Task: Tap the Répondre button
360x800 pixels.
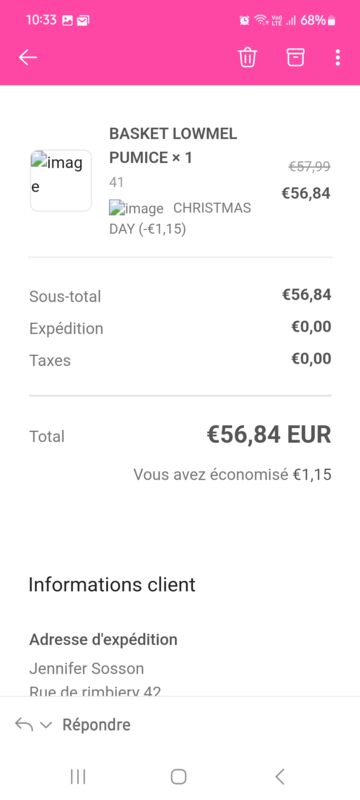Action: click(x=96, y=724)
